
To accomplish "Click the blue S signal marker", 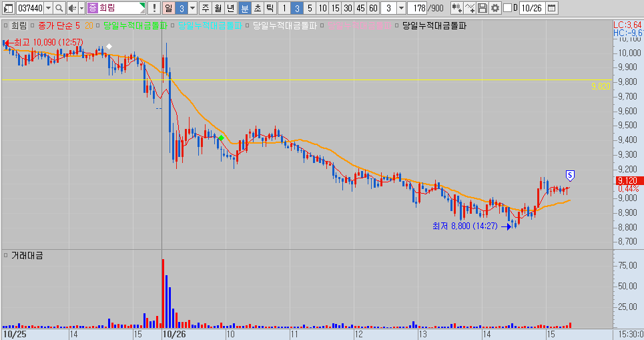I will click(570, 176).
